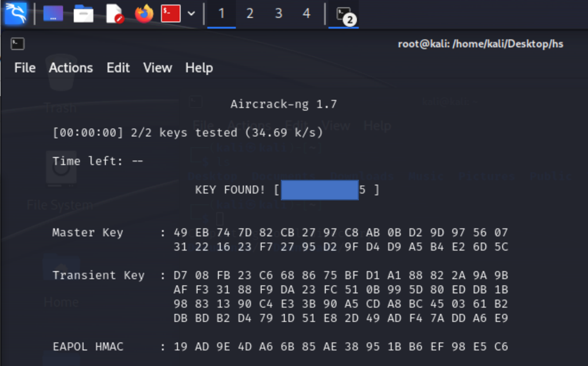Click the 'Transient Key' label

98,276
